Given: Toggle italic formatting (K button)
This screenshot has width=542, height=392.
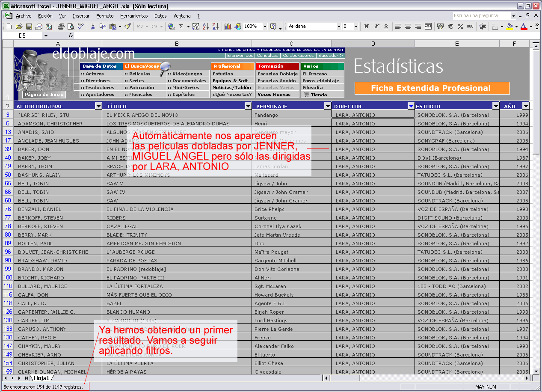Looking at the screenshot, I should pyautogui.click(x=376, y=27).
